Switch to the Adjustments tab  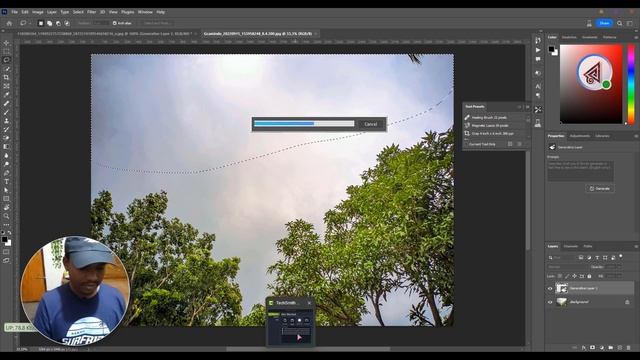pos(580,136)
